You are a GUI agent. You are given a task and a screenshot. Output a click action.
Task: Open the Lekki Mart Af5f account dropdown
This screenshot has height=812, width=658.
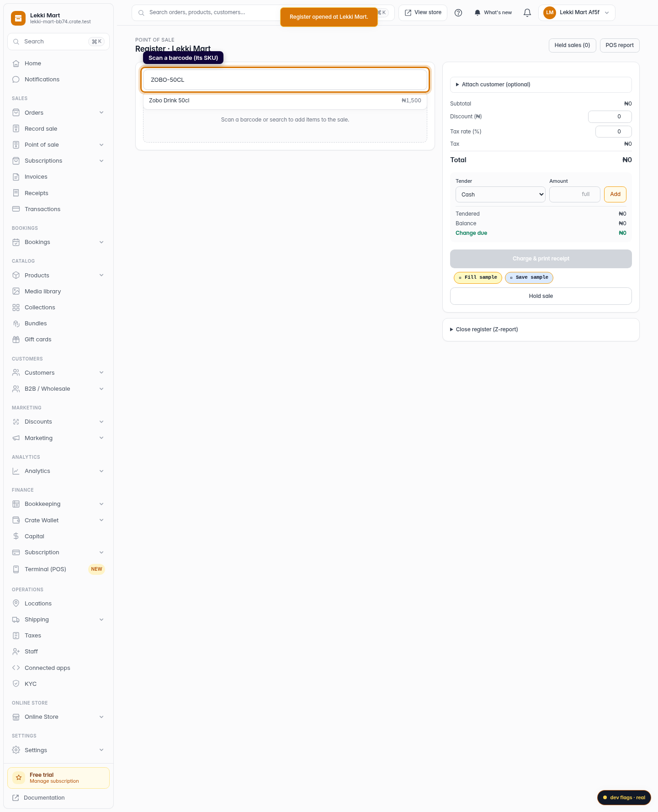[577, 13]
